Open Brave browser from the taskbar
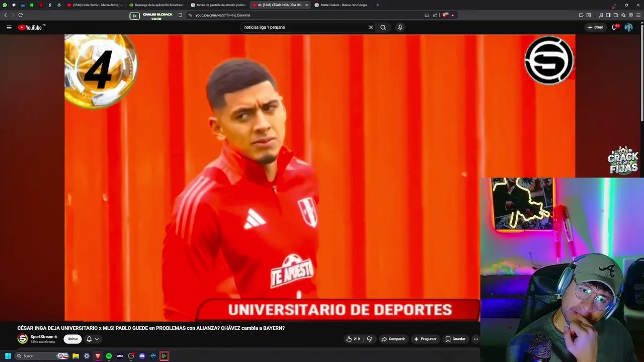The width and height of the screenshot is (644, 362). pos(98,356)
